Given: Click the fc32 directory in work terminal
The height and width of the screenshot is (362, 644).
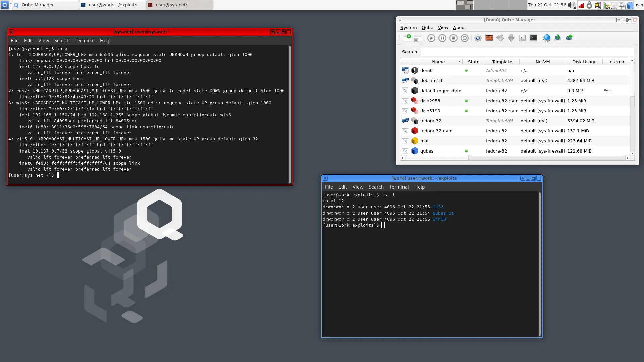Looking at the screenshot, I should (438, 207).
